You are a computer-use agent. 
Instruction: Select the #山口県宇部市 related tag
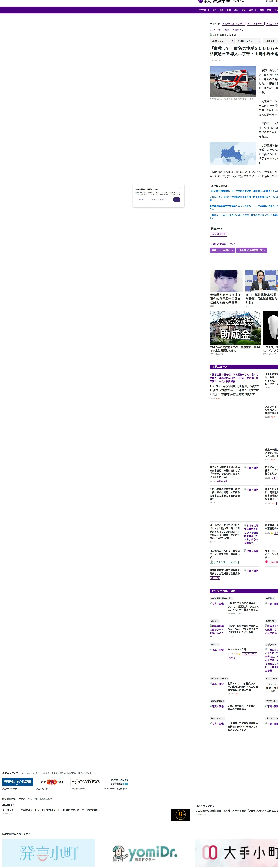[x=218, y=235]
